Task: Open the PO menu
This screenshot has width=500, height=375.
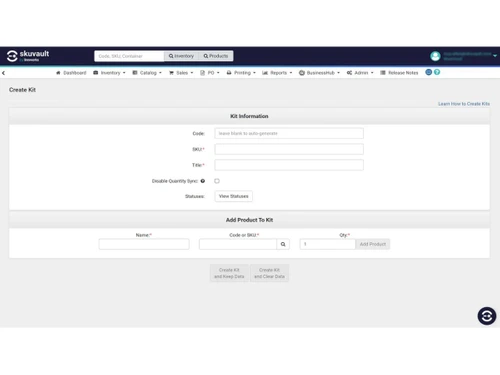Action: [x=210, y=73]
